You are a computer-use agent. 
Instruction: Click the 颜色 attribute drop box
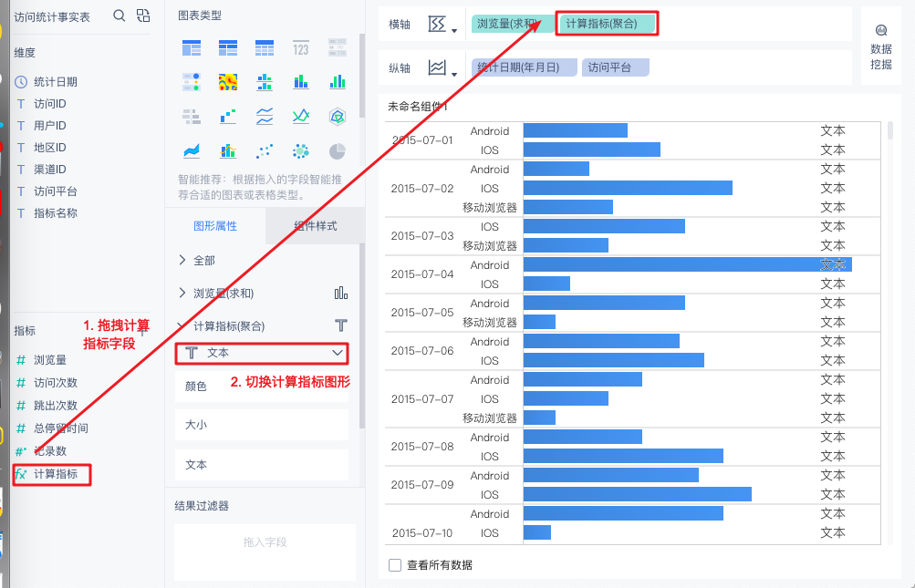(x=262, y=387)
